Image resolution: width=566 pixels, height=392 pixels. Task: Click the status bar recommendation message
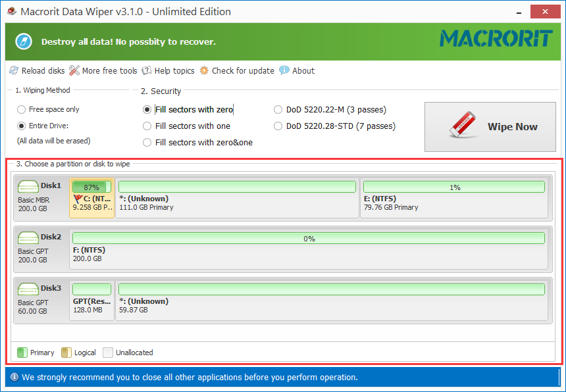pos(190,378)
